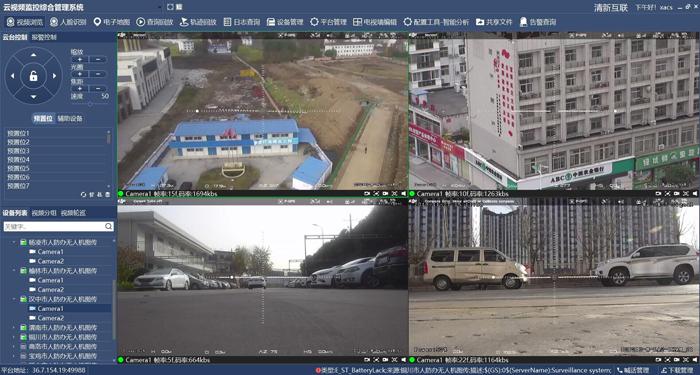Collapse the 榆林市 drone device group
The image size is (700, 375).
click(14, 271)
